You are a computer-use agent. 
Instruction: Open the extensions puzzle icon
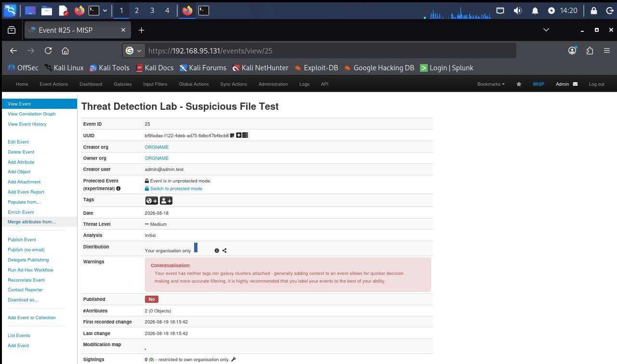[x=590, y=51]
